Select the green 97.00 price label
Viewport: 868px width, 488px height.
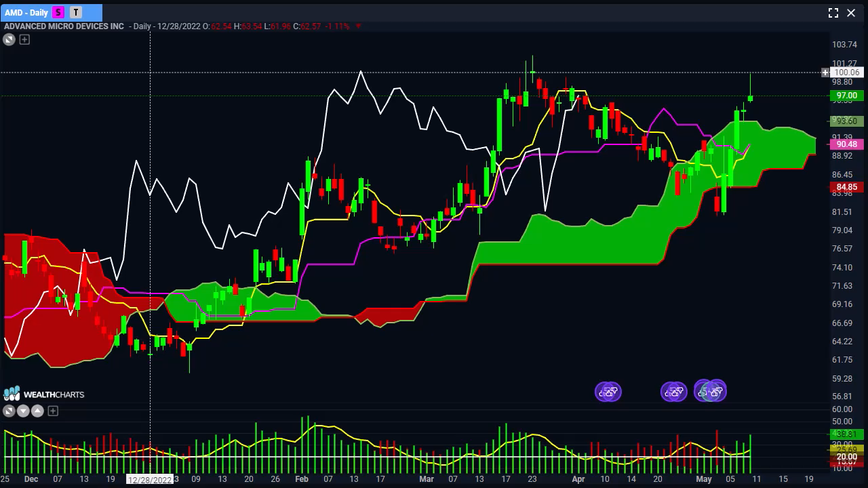[847, 96]
